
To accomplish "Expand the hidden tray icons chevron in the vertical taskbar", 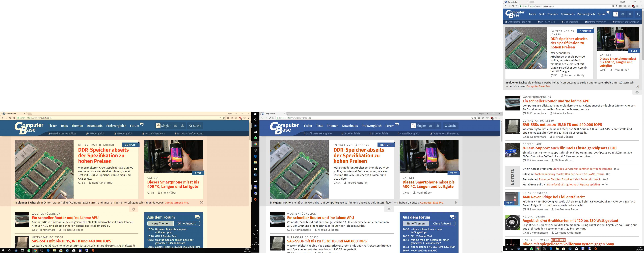I will [257, 231].
